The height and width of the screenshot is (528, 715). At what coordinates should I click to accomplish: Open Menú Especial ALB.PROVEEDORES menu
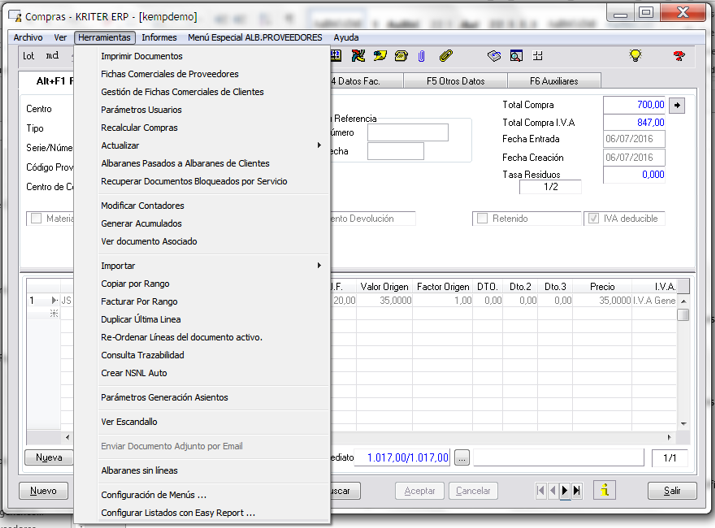[x=255, y=37]
